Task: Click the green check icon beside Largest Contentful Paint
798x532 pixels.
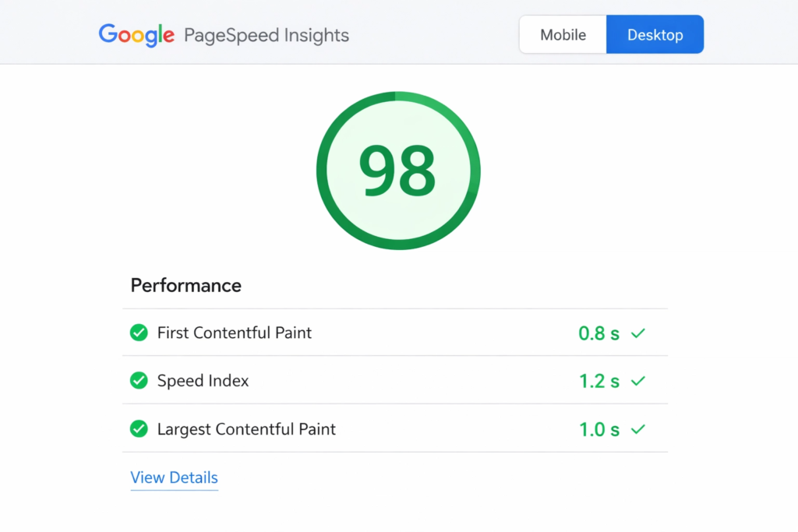Action: 139,429
